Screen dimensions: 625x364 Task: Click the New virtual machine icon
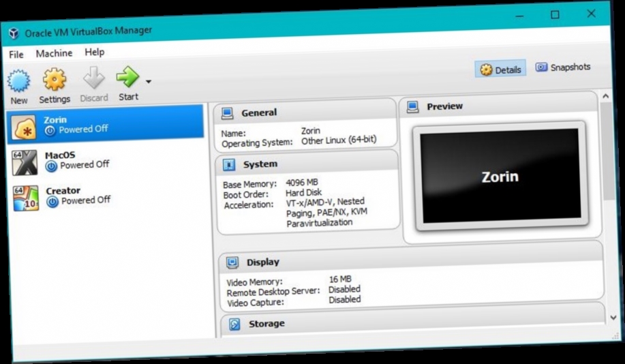pos(18,81)
